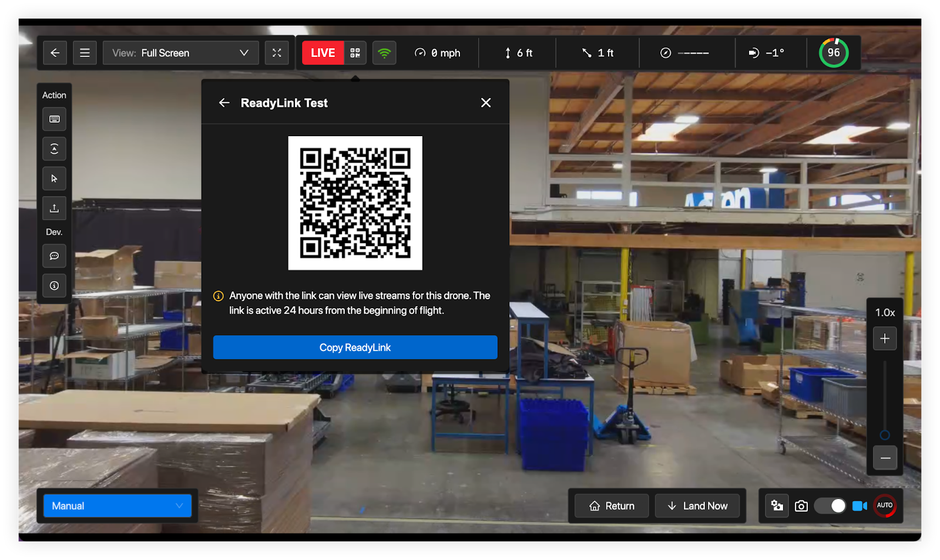Click the QR code icon beside LIVE
Screen dimensions: 940x560
[355, 53]
